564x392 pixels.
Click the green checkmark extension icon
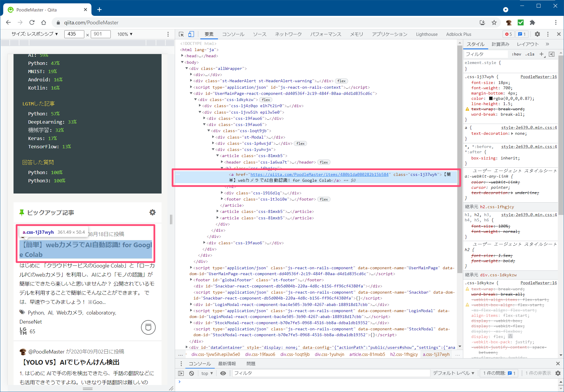click(x=521, y=23)
